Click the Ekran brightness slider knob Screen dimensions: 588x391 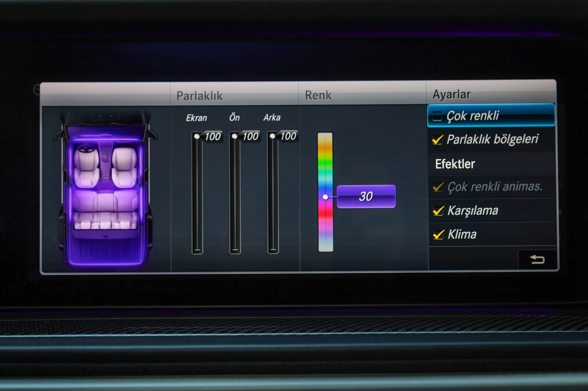[197, 136]
